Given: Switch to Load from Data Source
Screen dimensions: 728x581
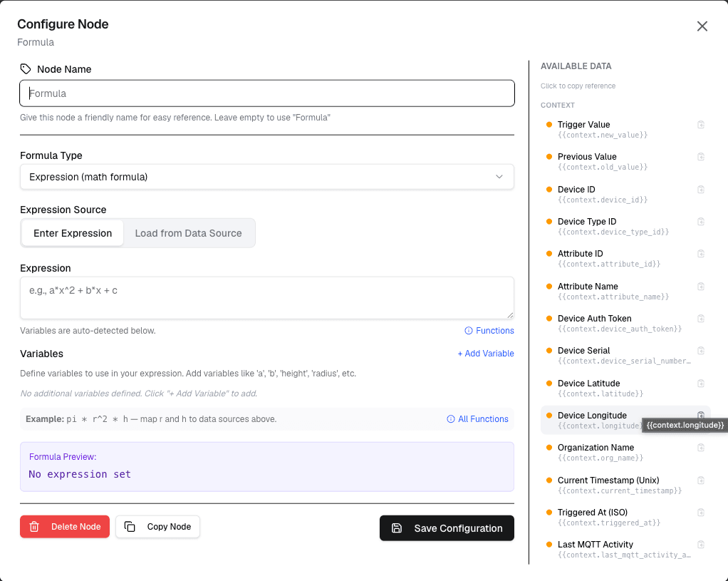Looking at the screenshot, I should (189, 233).
